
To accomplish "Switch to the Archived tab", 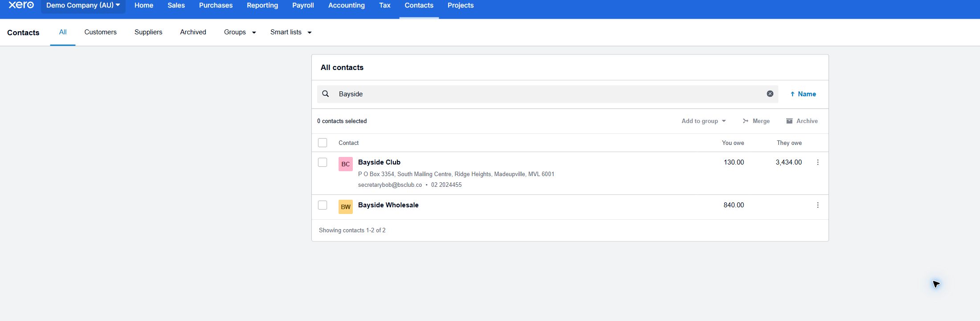I will (x=193, y=32).
